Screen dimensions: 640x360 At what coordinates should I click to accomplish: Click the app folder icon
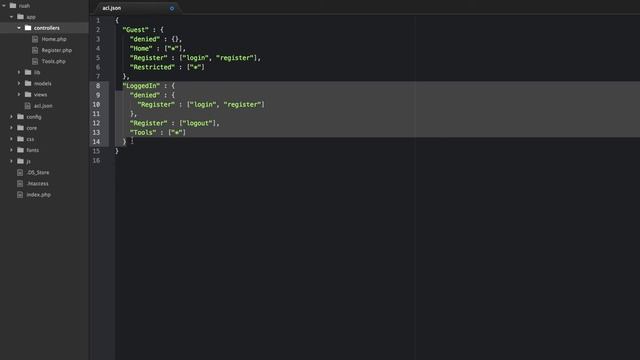20,17
